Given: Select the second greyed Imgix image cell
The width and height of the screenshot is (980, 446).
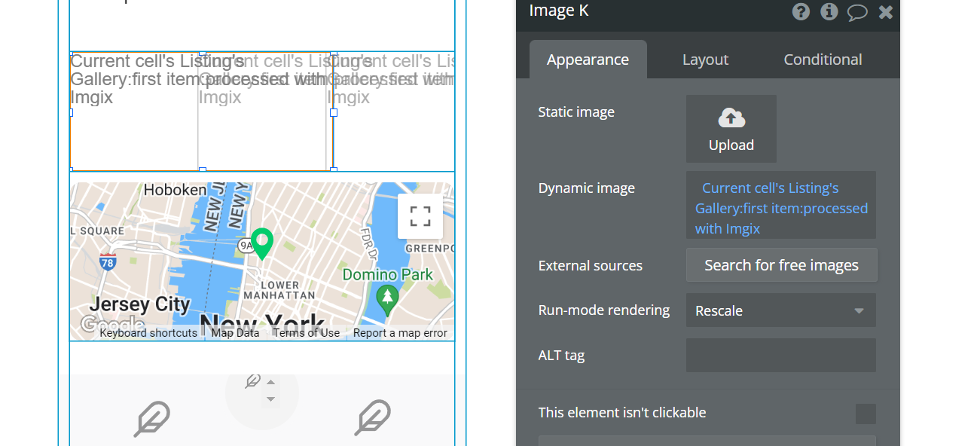Looking at the screenshot, I should 262,111.
